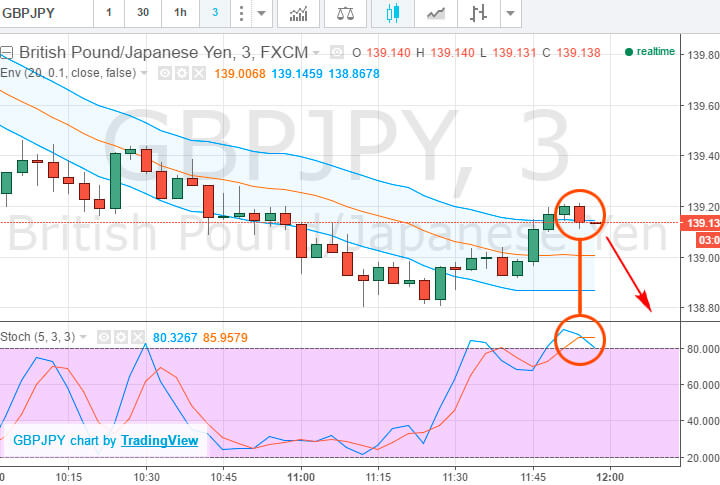This screenshot has height=485, width=720.
Task: Open the Indicators chart icon
Action: [298, 13]
